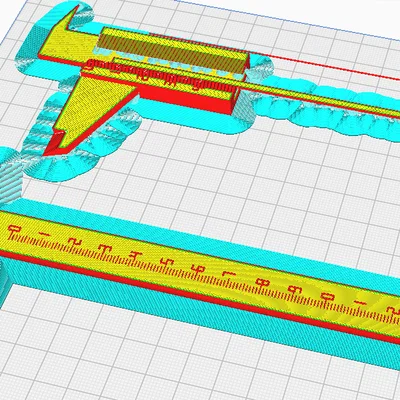Select the long ruler beam model
Viewport: 400px width, 400px height.
200,278
